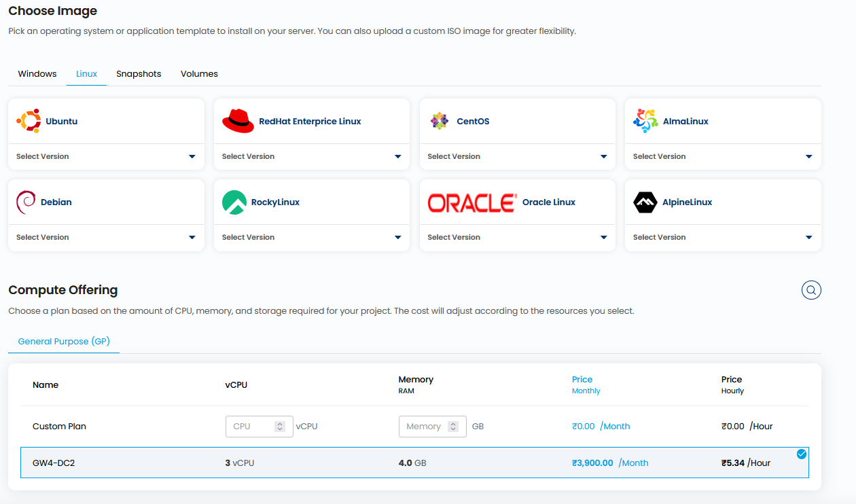Click the AlmaLinux card title

pos(685,122)
